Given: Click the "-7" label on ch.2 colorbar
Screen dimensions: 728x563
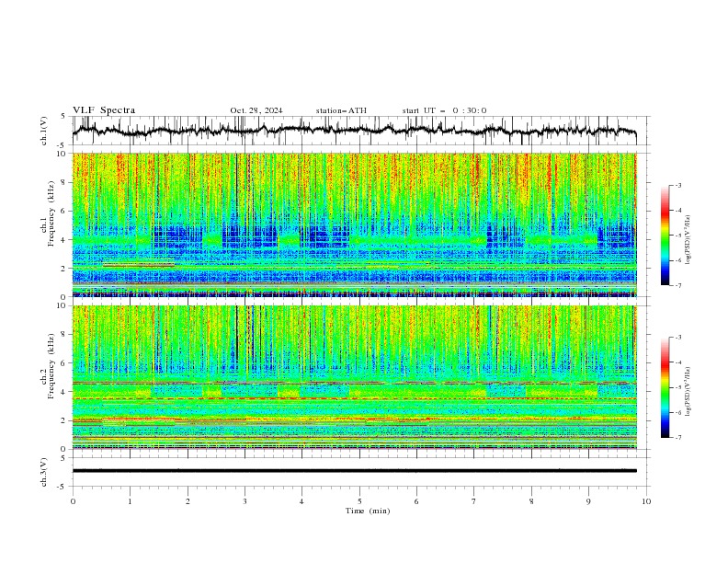Looking at the screenshot, I should pos(678,438).
